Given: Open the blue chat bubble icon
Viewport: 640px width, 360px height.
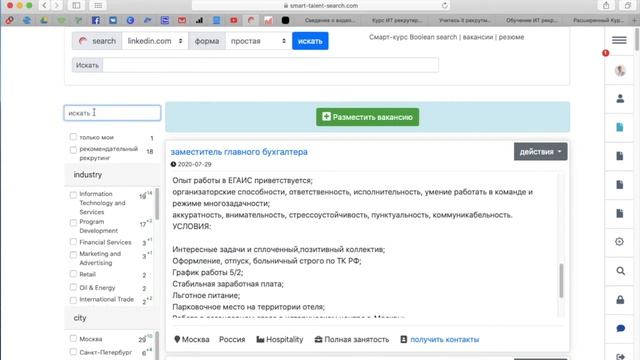Looking at the screenshot, I should (620, 328).
